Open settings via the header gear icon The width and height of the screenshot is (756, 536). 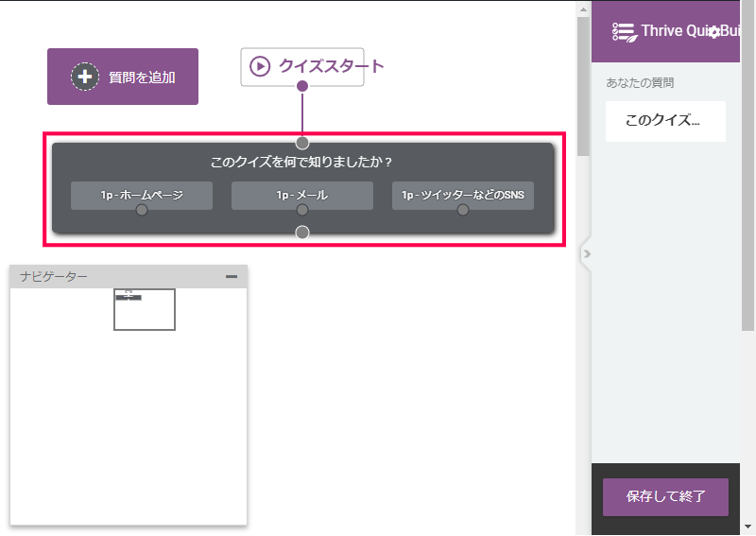(713, 32)
